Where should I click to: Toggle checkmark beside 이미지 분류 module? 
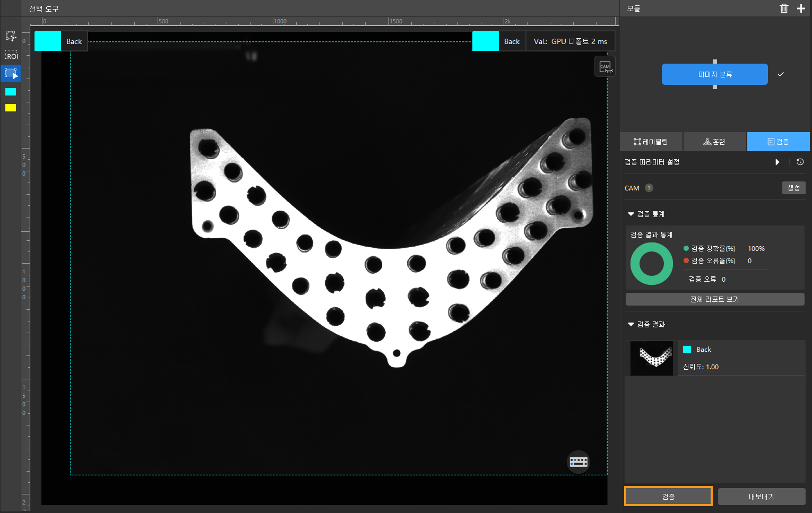(x=780, y=74)
